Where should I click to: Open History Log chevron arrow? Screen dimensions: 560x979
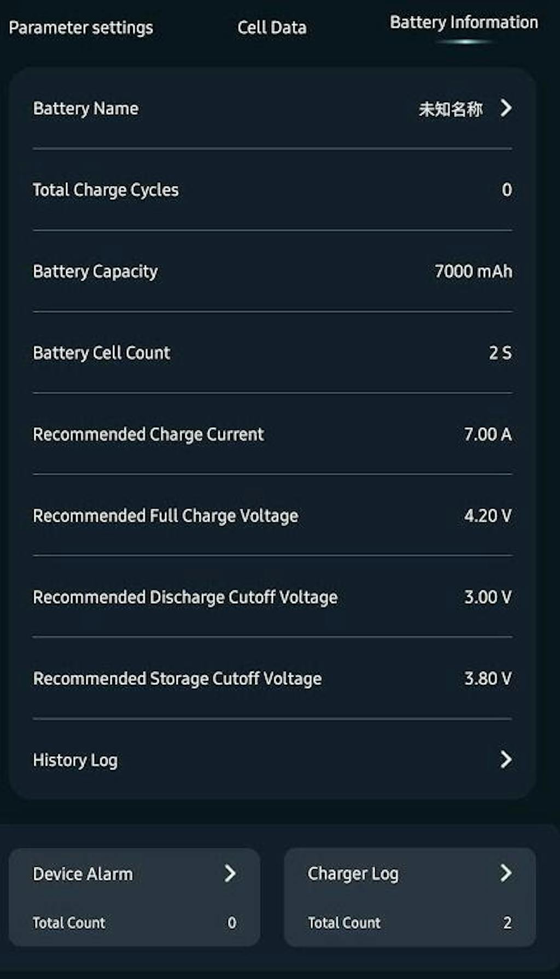pos(506,759)
